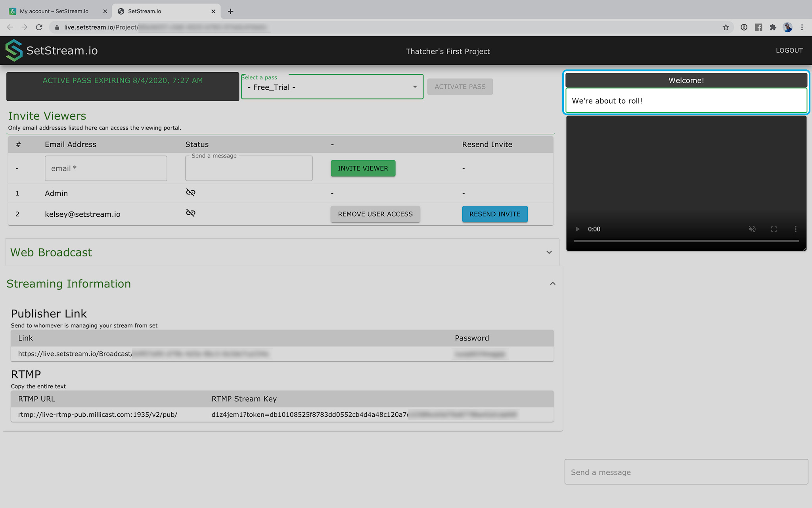The width and height of the screenshot is (812, 508).
Task: Open a new browser tab with plus
Action: [x=230, y=11]
